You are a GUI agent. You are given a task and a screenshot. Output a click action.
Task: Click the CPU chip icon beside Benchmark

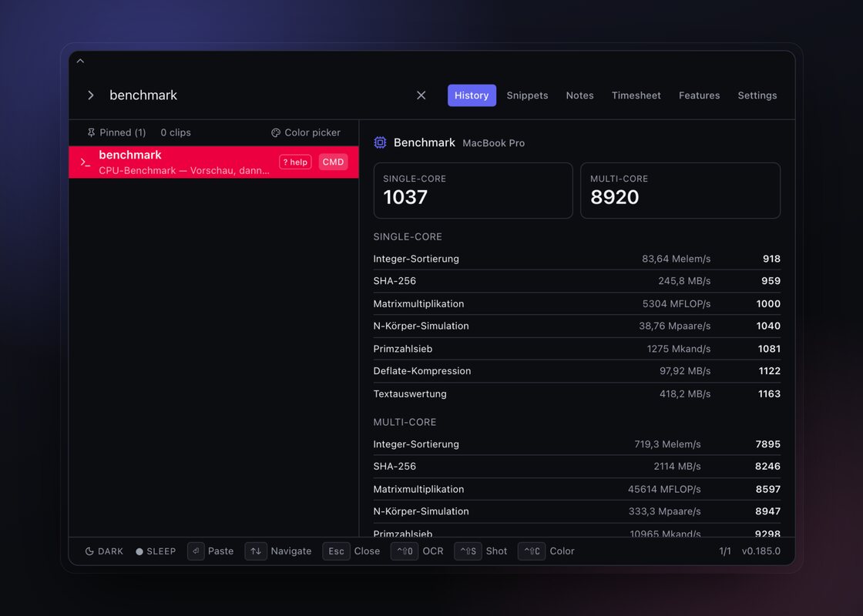coord(380,142)
